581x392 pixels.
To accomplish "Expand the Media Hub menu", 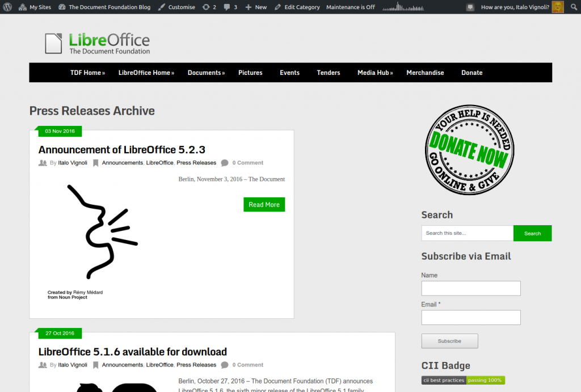I will click(x=374, y=73).
